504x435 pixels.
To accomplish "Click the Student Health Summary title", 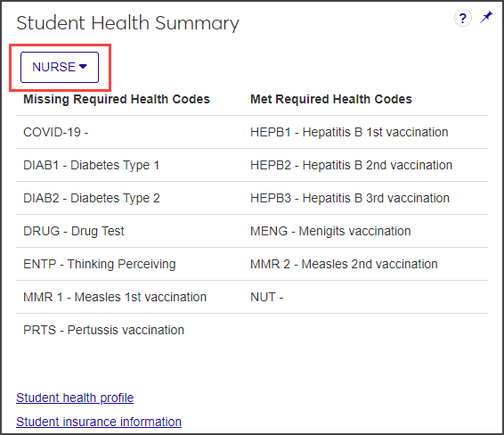I will (x=127, y=23).
